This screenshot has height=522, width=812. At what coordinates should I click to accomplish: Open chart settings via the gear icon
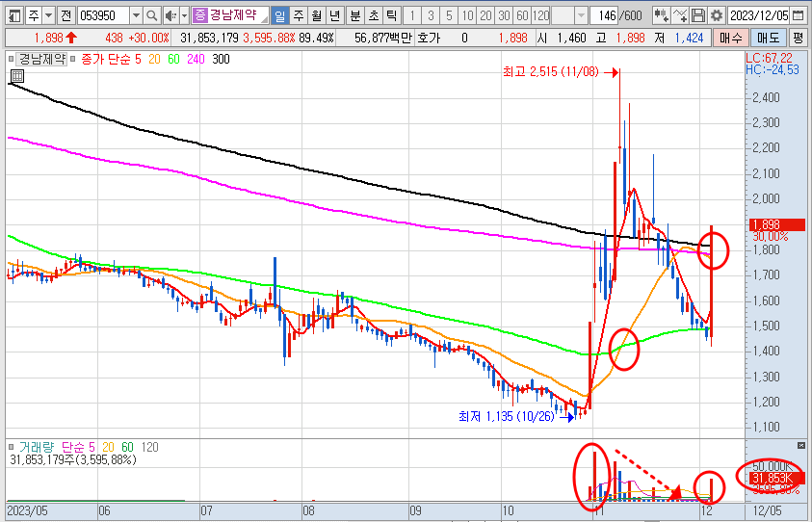click(717, 15)
